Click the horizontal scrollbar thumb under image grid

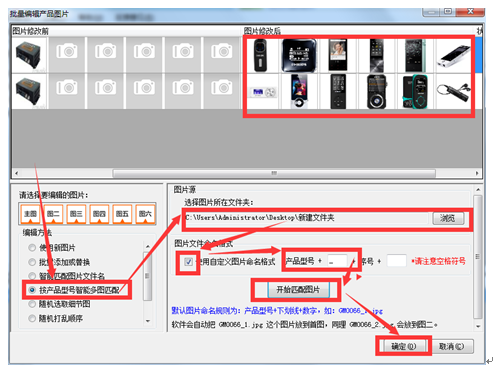point(274,173)
